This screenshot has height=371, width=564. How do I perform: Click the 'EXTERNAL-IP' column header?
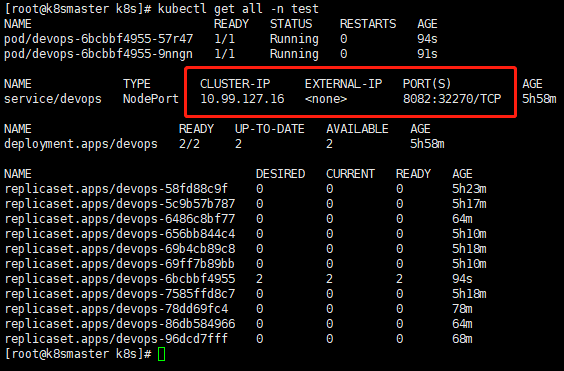point(344,84)
